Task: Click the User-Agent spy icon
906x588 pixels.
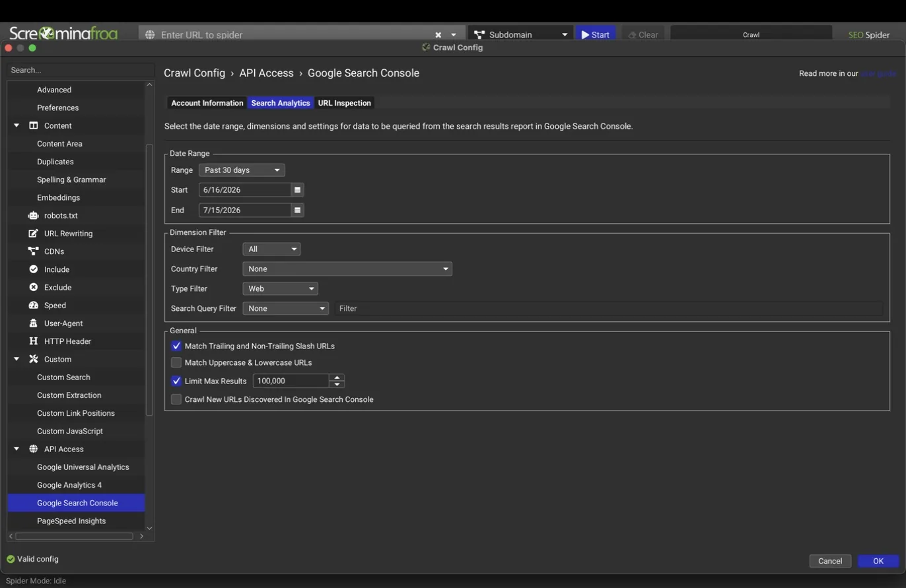Action: click(34, 323)
